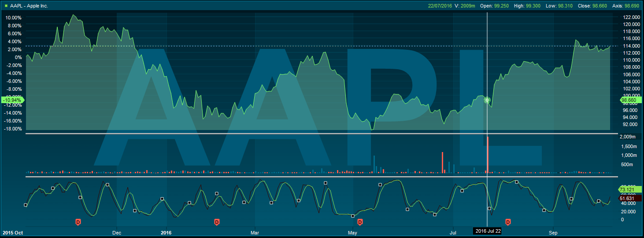Click the 'High: 99.300' readout
This screenshot has height=238, width=644.
tap(528, 6)
